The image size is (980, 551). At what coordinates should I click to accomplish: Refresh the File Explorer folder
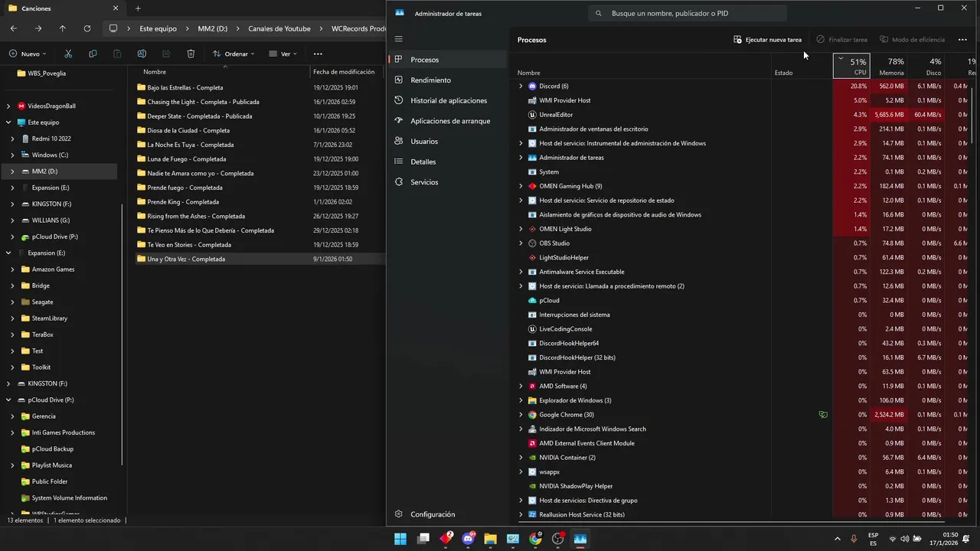tap(87, 28)
